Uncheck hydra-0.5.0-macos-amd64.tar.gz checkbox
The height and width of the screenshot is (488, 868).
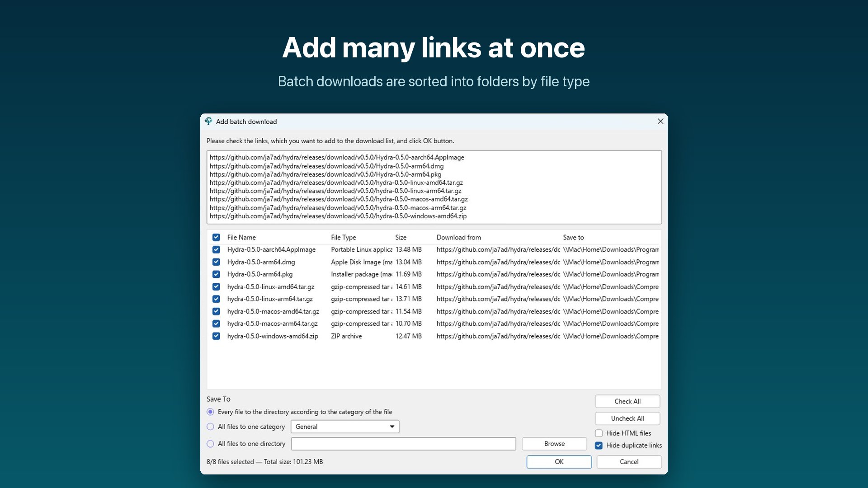pyautogui.click(x=216, y=311)
